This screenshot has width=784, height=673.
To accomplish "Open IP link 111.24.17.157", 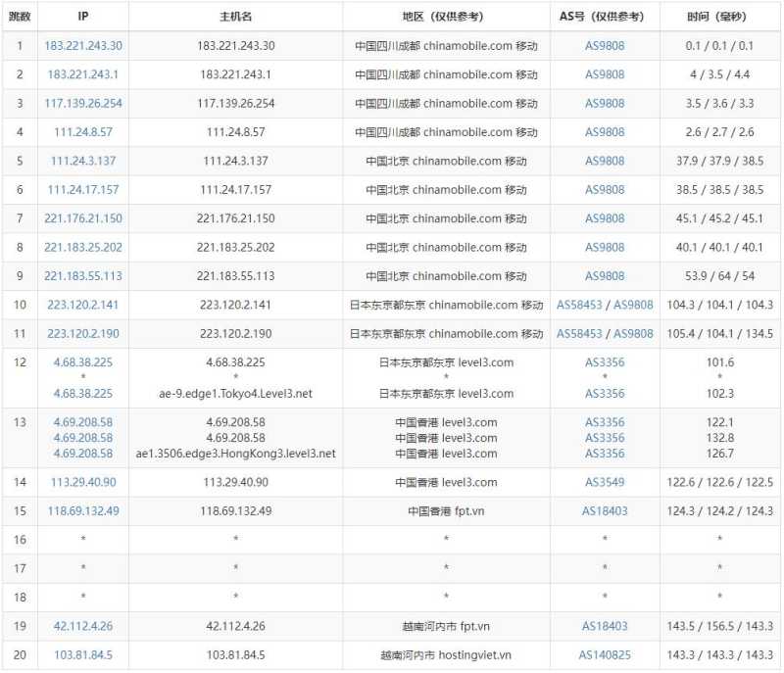I will click(83, 190).
